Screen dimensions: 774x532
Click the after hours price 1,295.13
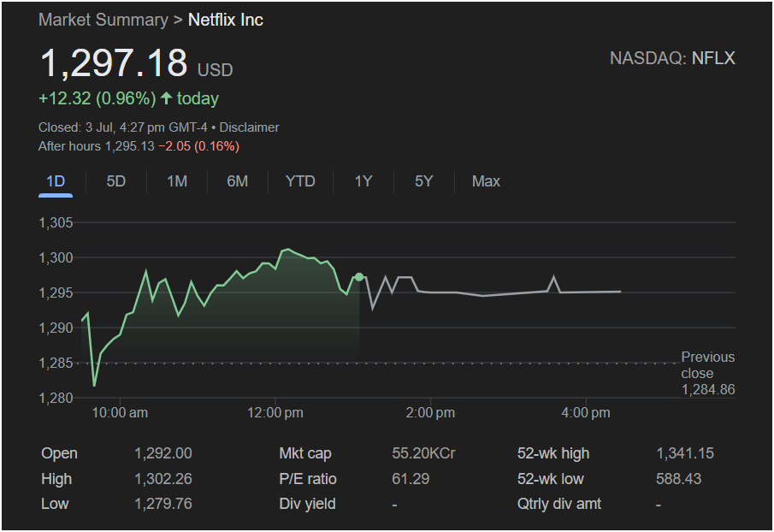[130, 146]
